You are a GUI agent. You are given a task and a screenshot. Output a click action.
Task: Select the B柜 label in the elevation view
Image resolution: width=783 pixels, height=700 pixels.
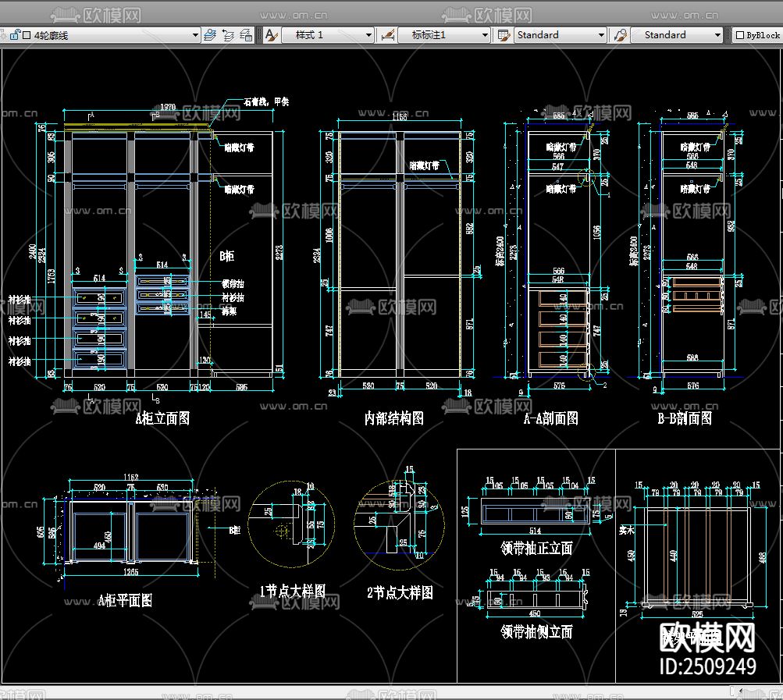point(226,256)
